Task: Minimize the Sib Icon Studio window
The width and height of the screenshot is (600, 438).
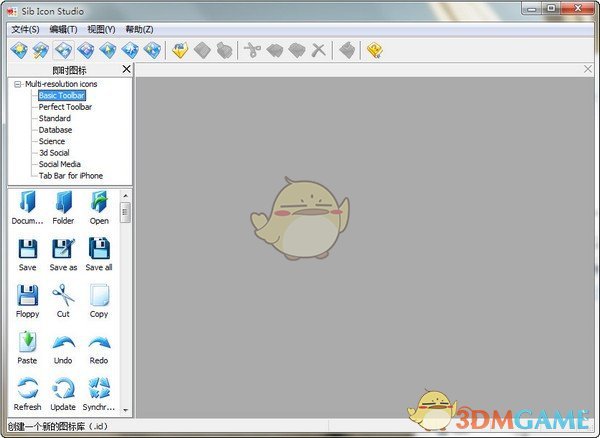Action: coord(532,8)
